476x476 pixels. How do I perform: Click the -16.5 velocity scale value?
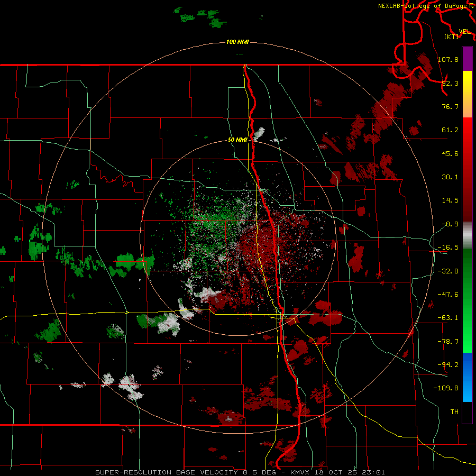(448, 248)
